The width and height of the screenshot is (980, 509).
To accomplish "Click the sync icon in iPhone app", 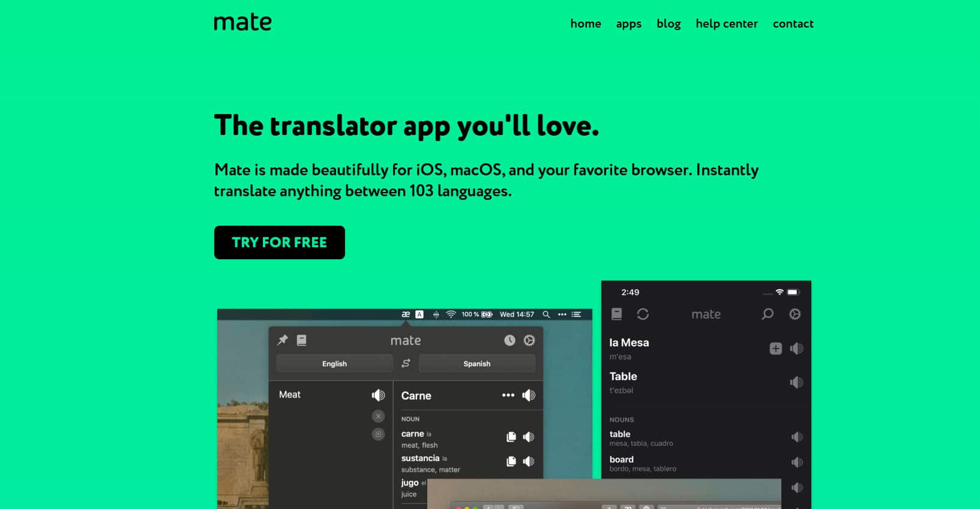I will click(x=643, y=314).
